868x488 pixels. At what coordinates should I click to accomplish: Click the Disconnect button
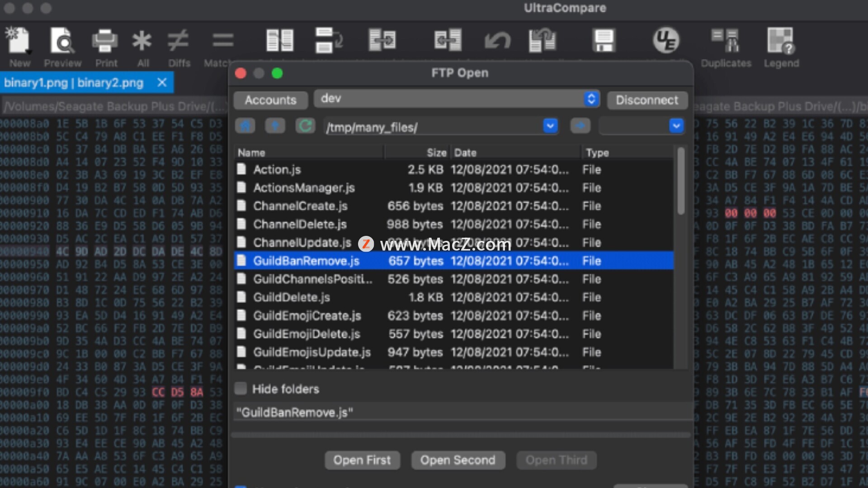click(x=647, y=100)
